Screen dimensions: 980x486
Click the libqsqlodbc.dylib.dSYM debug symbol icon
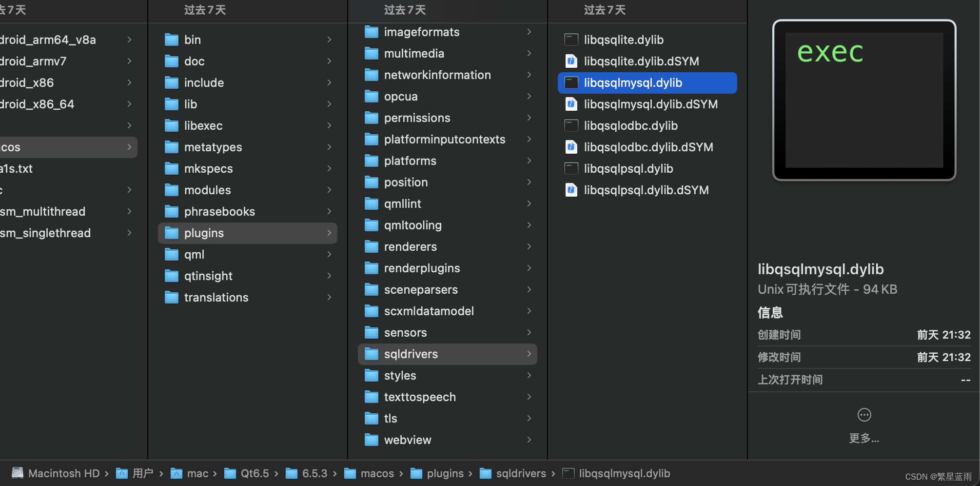click(571, 147)
